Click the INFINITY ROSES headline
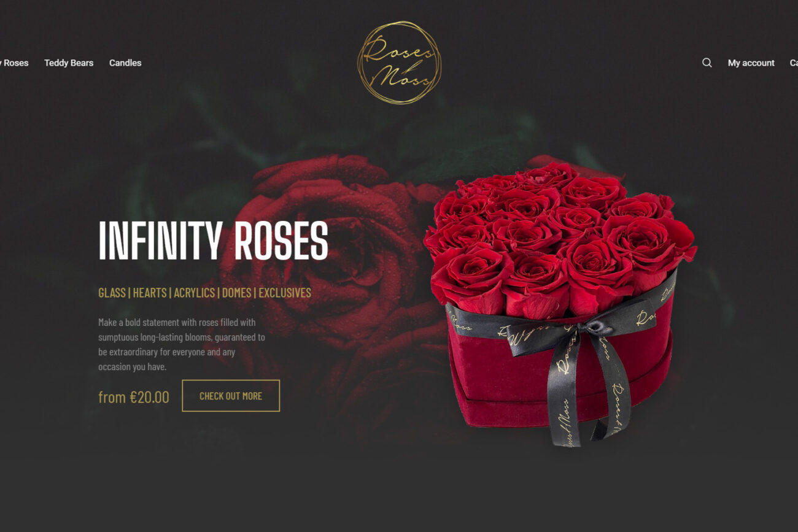Viewport: 798px width, 532px height. point(213,240)
